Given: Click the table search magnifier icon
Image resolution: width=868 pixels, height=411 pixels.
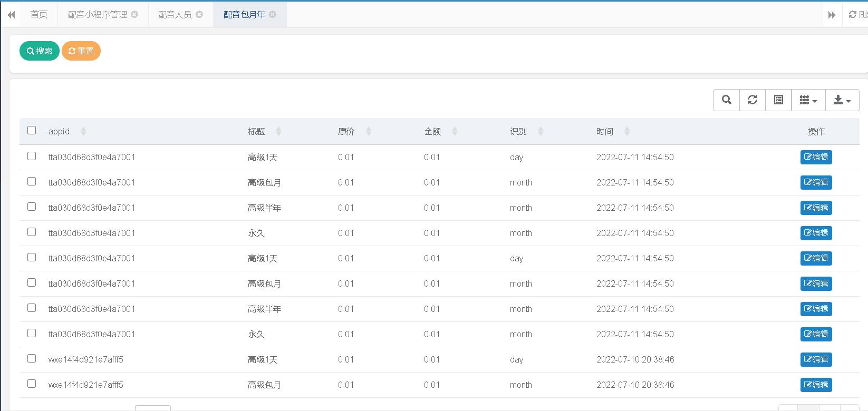Looking at the screenshot, I should coord(726,100).
